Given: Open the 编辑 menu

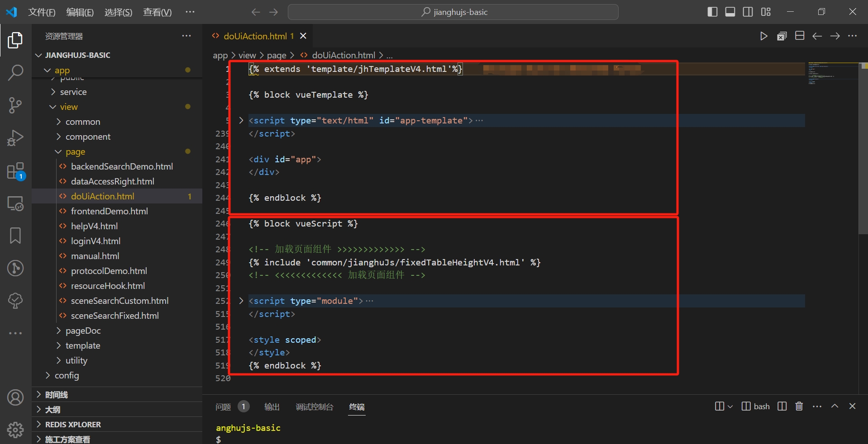Looking at the screenshot, I should pos(80,12).
